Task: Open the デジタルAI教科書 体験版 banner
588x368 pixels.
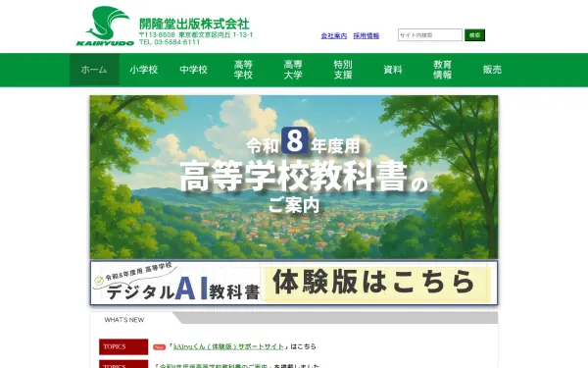Action: 294,283
